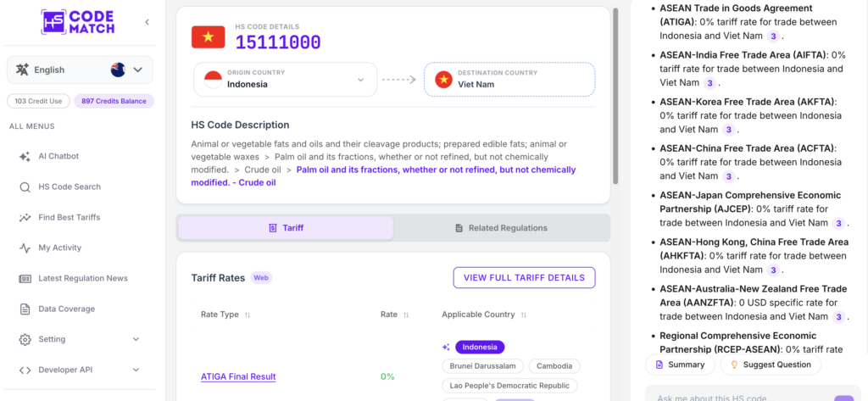Viewport: 868px width, 401px height.
Task: Click the Related Regulations document icon
Action: coord(459,228)
